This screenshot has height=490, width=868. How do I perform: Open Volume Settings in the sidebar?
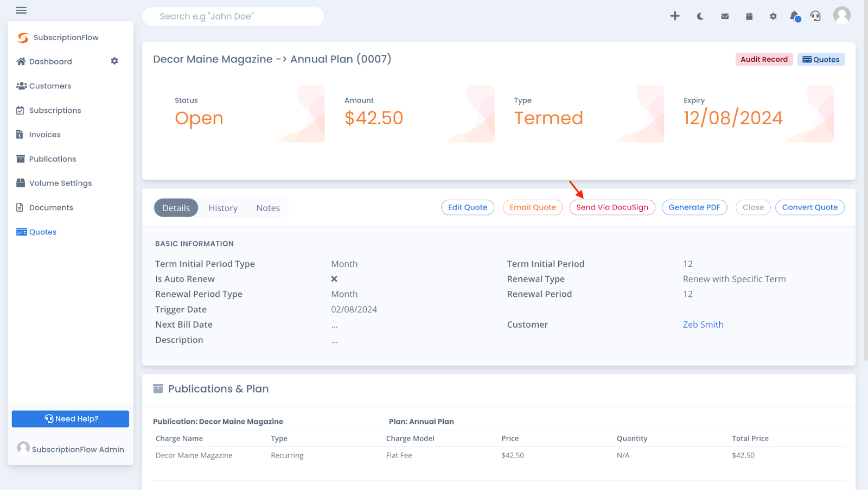pos(60,183)
